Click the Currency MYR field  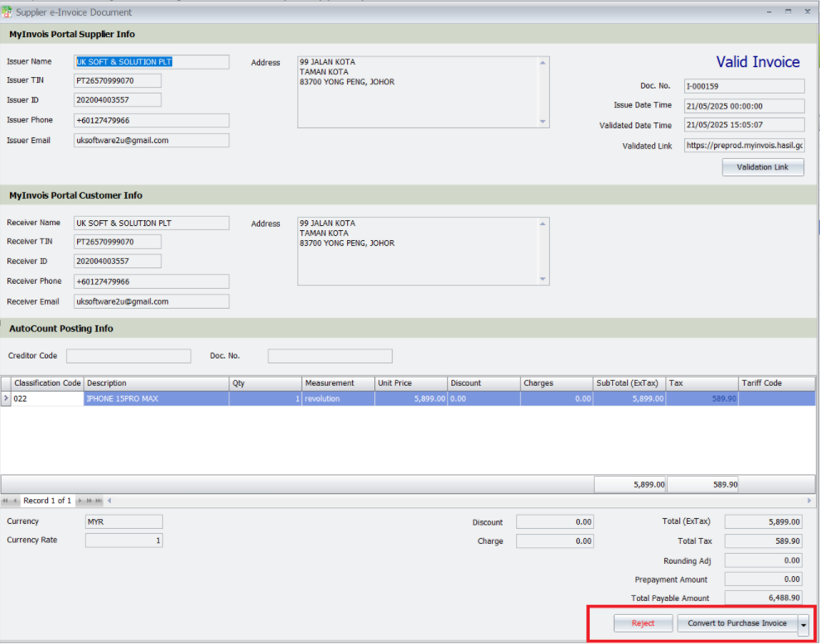coord(124,521)
